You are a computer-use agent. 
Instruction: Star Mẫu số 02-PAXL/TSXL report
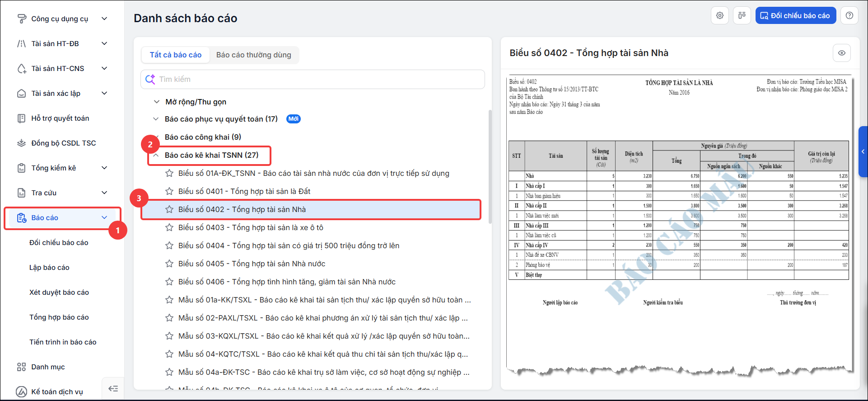pyautogui.click(x=169, y=318)
